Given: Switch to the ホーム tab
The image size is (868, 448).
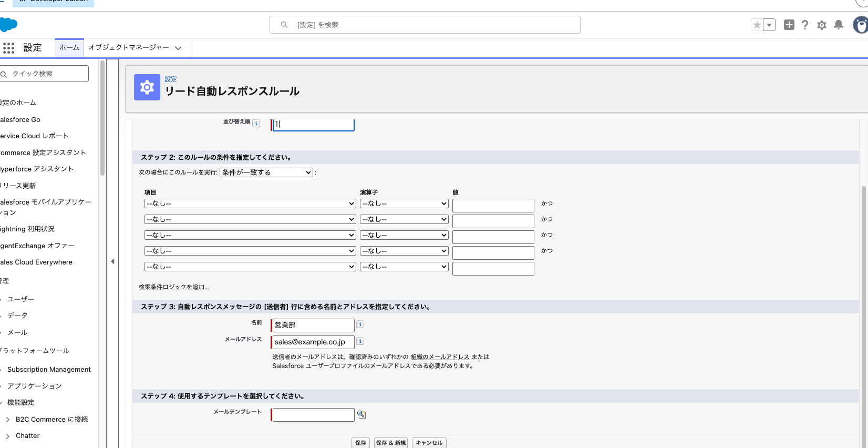Looking at the screenshot, I should (x=69, y=47).
